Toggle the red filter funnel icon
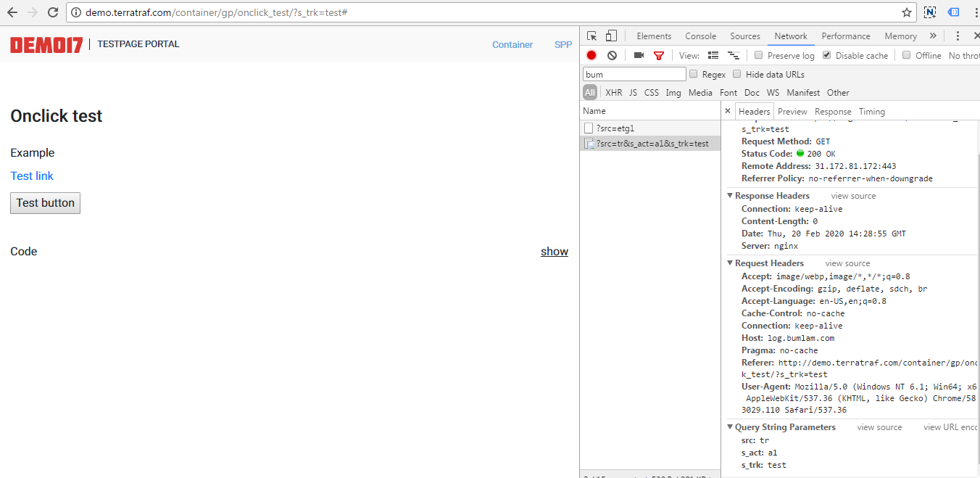Image resolution: width=980 pixels, height=478 pixels. click(659, 55)
